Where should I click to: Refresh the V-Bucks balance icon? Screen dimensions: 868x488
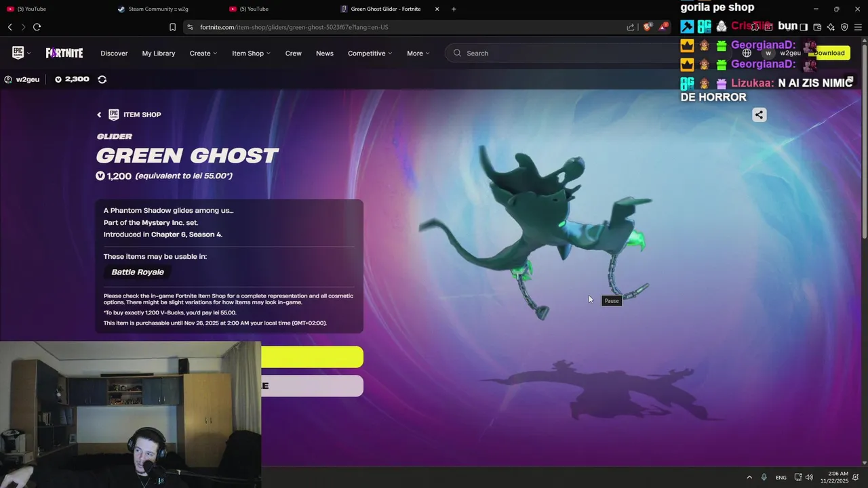point(102,79)
